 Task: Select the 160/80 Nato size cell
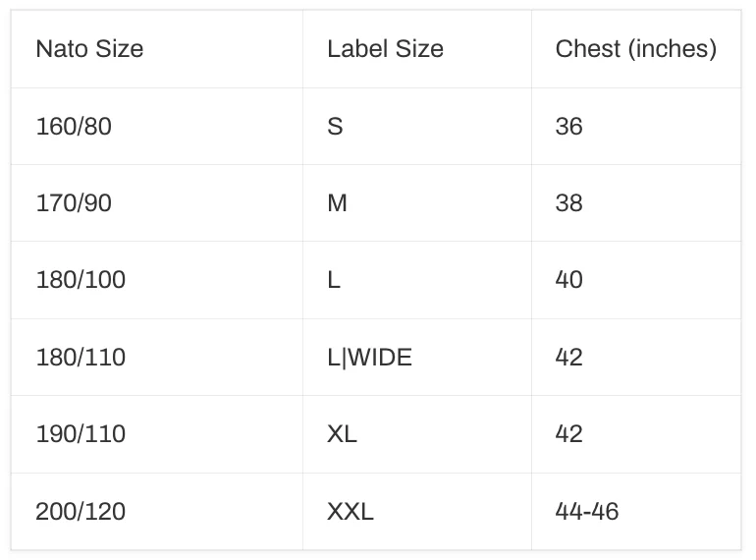coord(74,127)
